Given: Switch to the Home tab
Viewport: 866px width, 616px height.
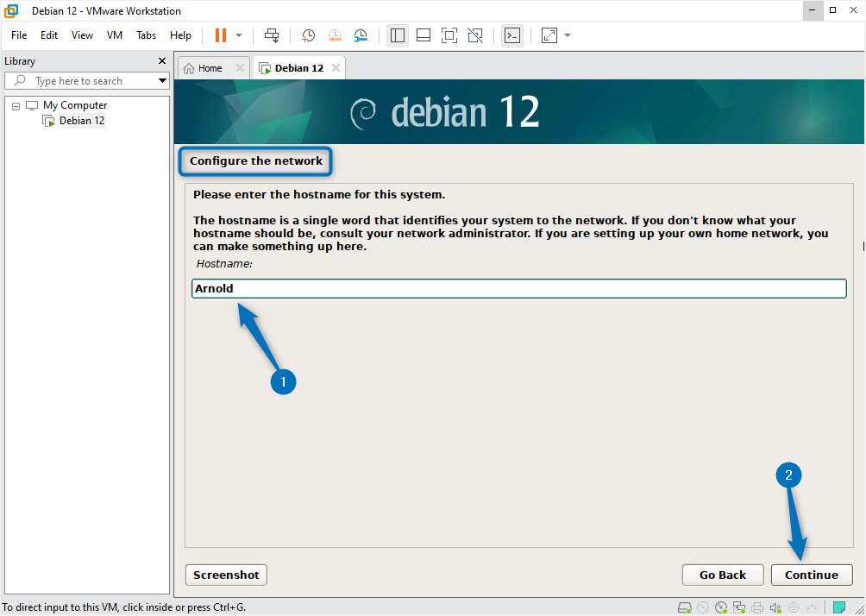Looking at the screenshot, I should (210, 66).
